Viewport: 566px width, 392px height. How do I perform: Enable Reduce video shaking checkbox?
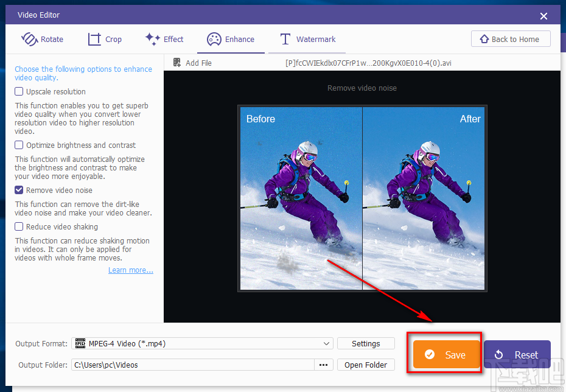[x=19, y=226]
